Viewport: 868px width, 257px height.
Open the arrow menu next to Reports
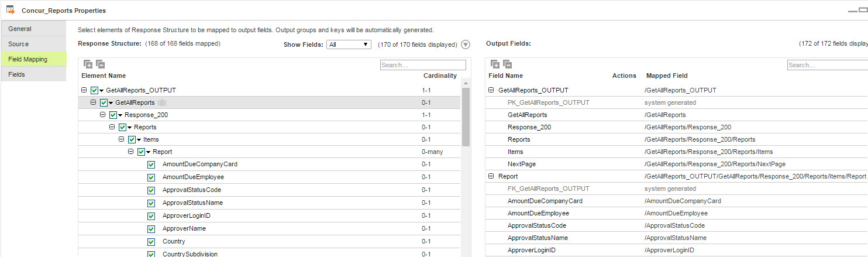130,128
